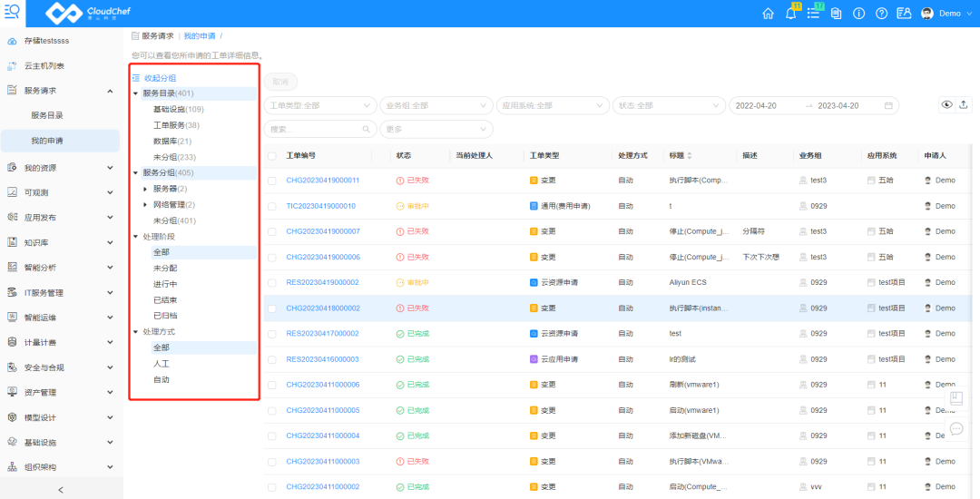The height and width of the screenshot is (499, 980).
Task: Toggle column visibility eye icon
Action: click(946, 105)
